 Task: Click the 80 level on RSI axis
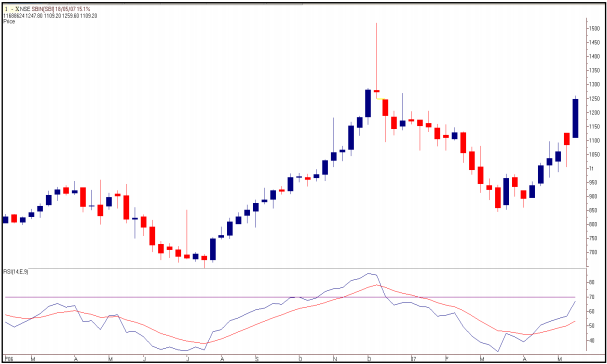(x=592, y=282)
